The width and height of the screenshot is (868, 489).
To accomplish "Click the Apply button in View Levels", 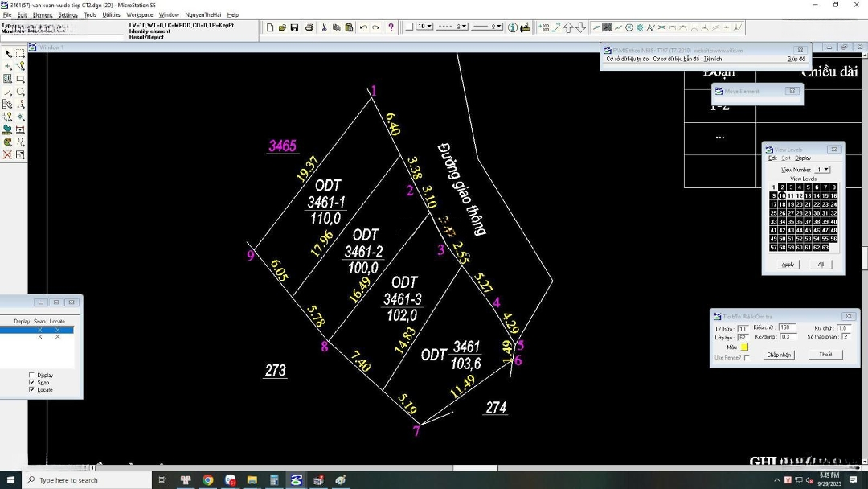I will click(788, 265).
